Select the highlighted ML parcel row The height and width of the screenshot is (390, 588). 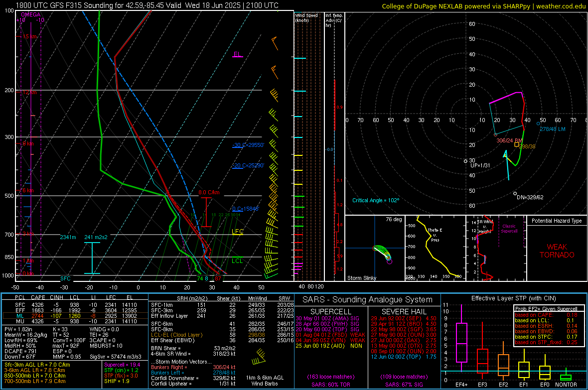click(x=75, y=316)
